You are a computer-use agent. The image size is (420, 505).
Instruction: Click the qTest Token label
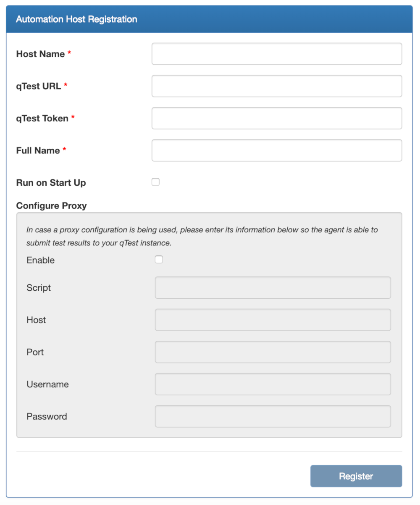42,118
